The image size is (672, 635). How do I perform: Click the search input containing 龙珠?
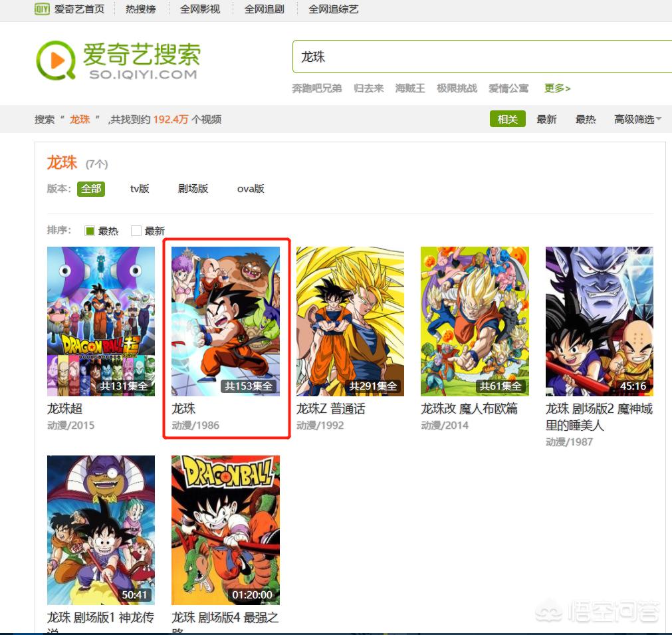point(482,57)
